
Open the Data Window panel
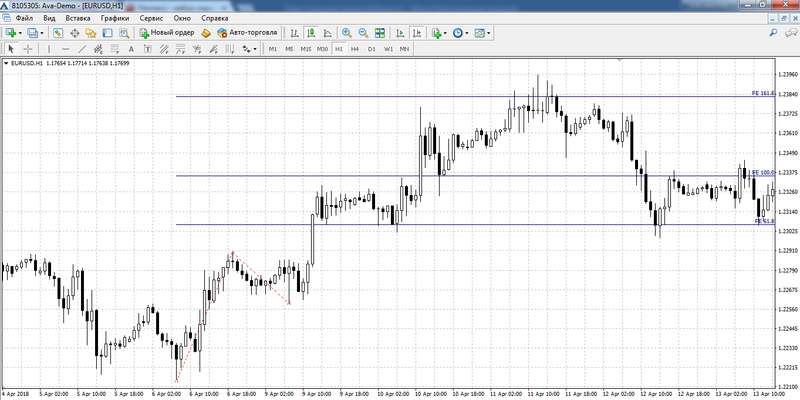click(74, 33)
